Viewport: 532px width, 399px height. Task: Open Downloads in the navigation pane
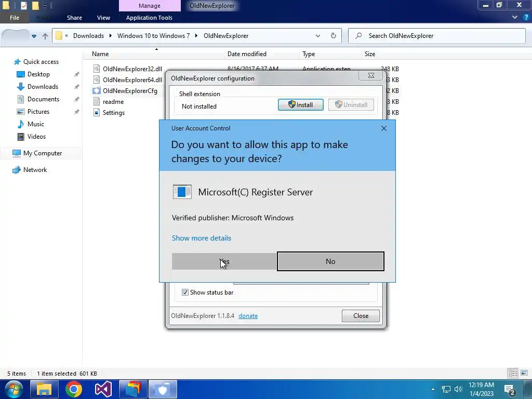(x=43, y=87)
